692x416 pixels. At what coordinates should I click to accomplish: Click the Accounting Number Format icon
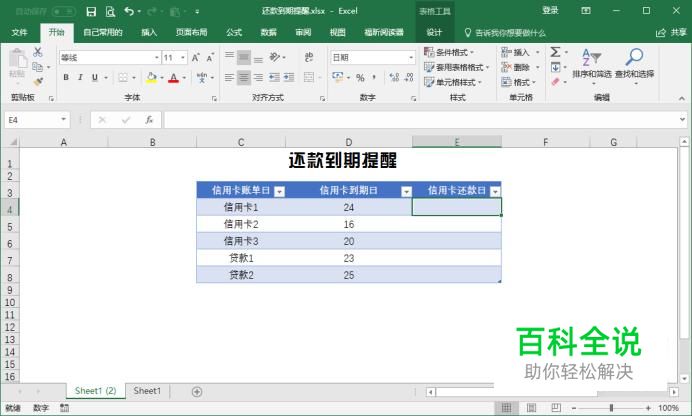[x=337, y=77]
